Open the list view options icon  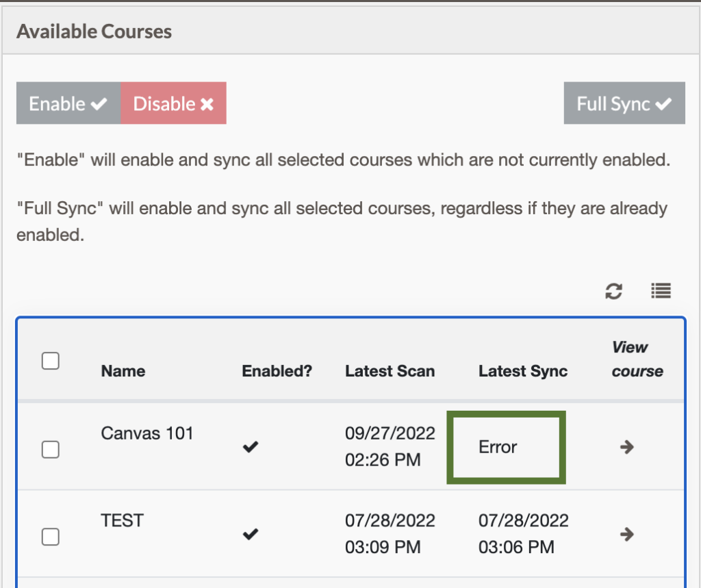pos(660,291)
